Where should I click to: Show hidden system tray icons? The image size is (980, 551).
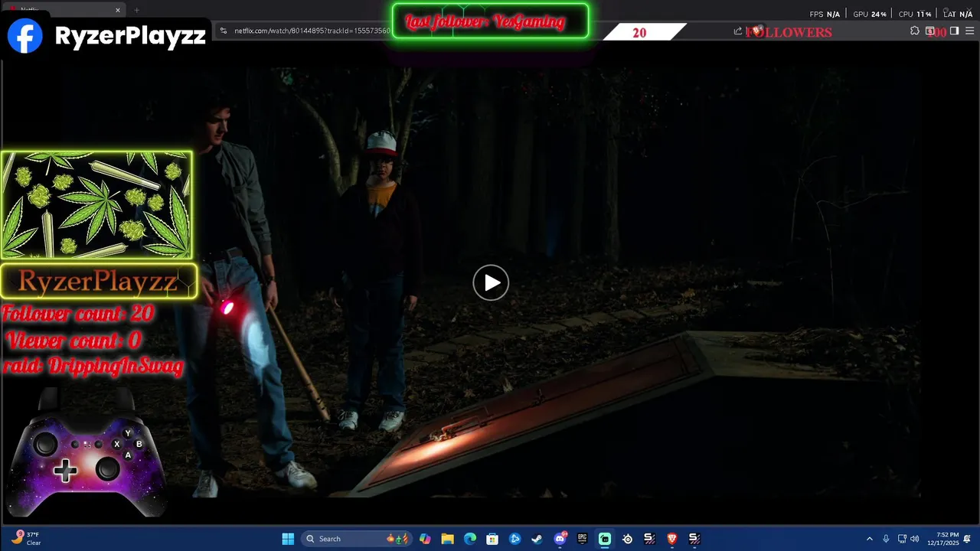(869, 539)
